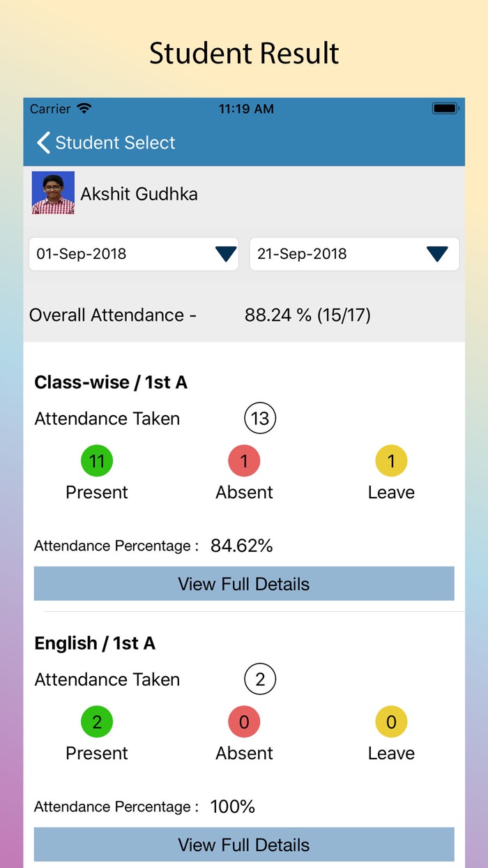
Task: Tap the English attendance taken count circle
Action: coord(260,680)
